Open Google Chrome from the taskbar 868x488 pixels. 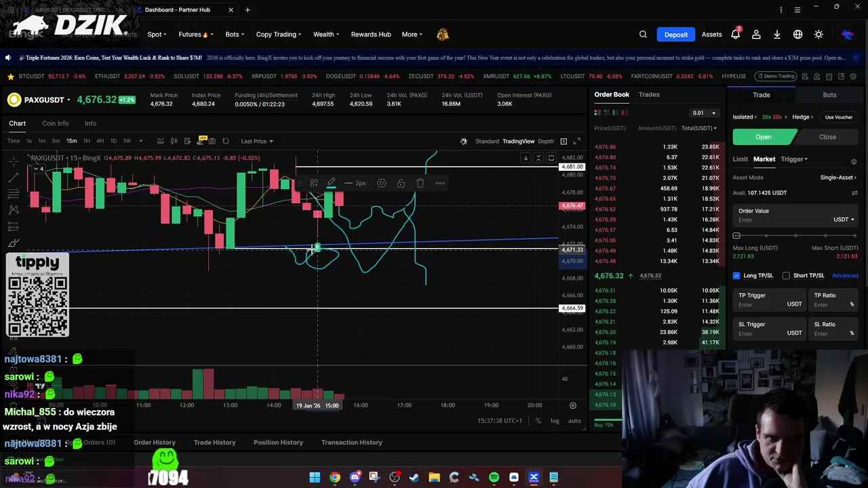coord(335,477)
